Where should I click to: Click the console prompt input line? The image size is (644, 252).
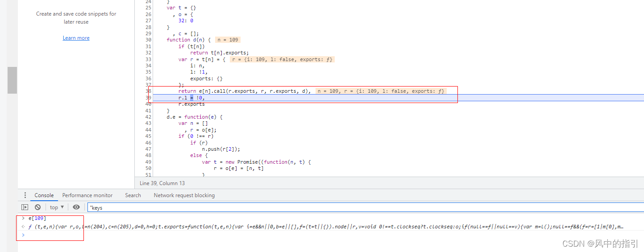pyautogui.click(x=331, y=235)
